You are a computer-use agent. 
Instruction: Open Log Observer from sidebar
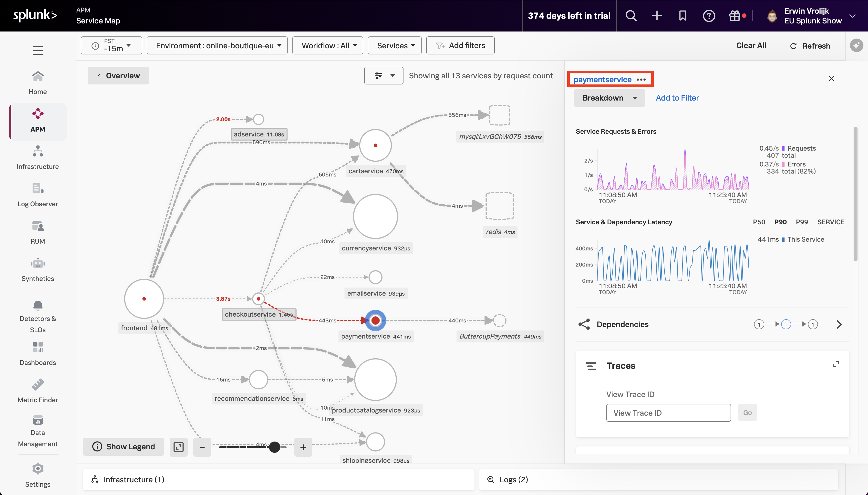click(x=38, y=195)
